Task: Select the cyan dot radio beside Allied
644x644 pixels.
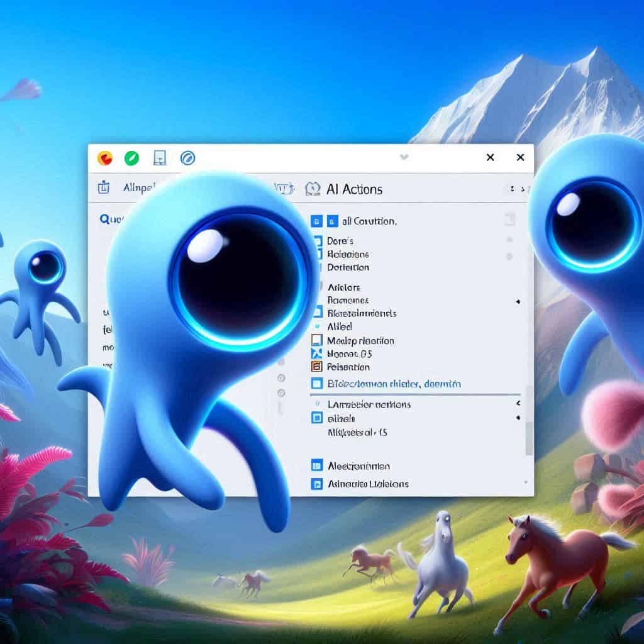Action: point(317,326)
